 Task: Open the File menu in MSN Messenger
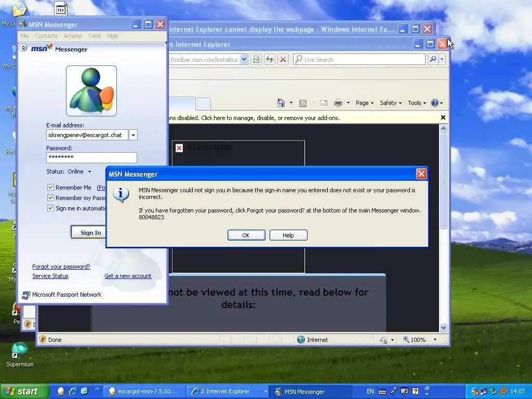tap(24, 36)
